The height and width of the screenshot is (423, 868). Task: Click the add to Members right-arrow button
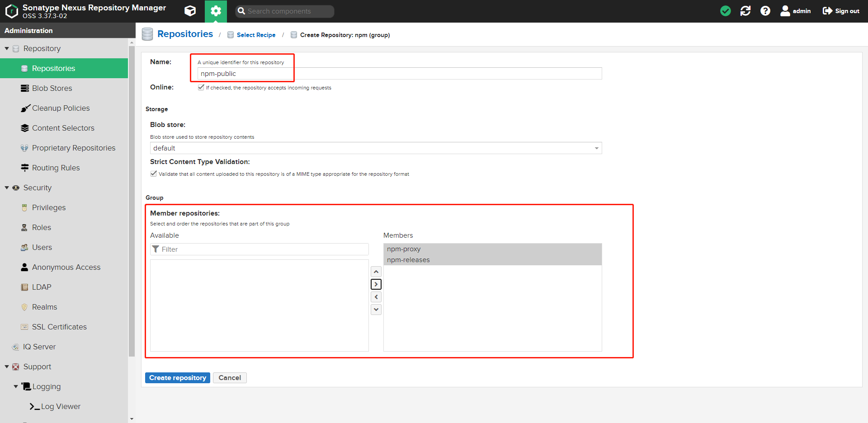pos(376,284)
